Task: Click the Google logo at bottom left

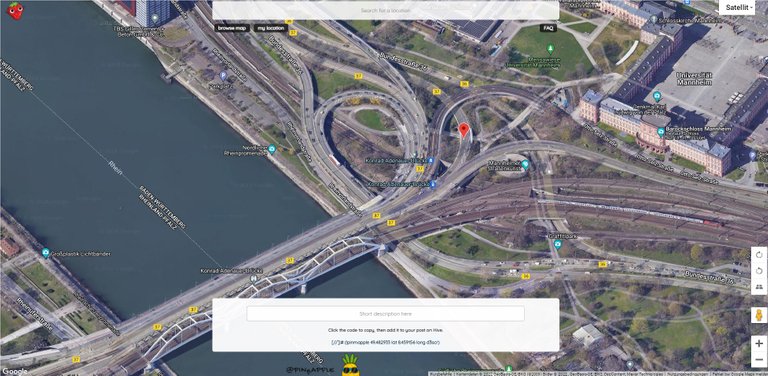Action: pos(15,372)
